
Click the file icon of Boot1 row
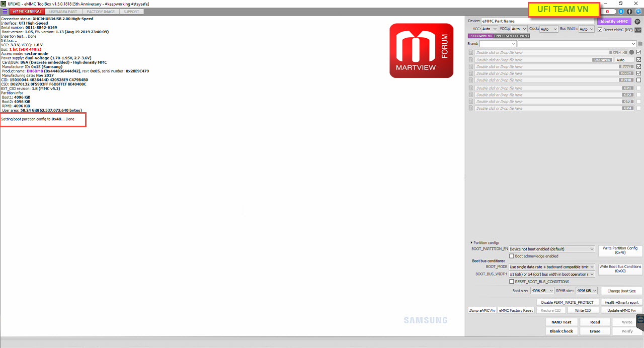(471, 66)
